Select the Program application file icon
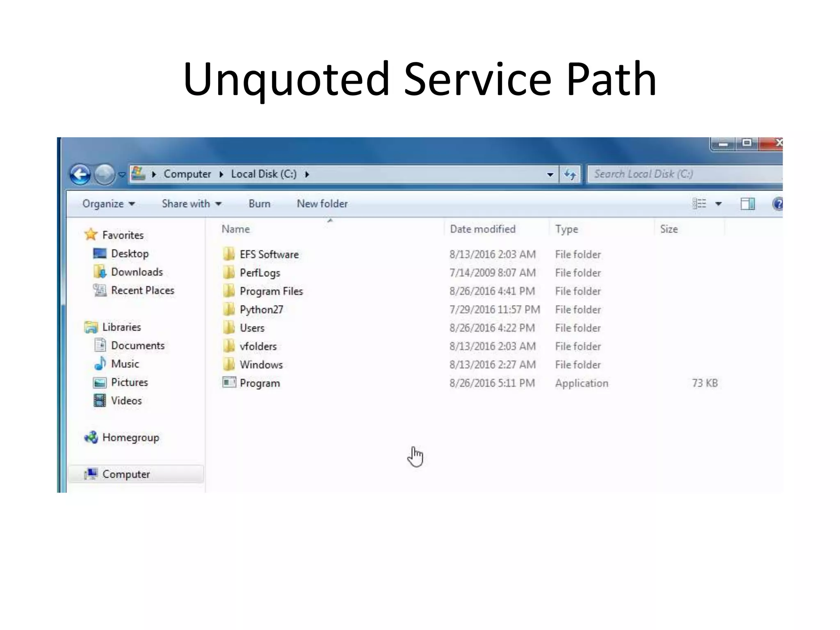This screenshot has height=630, width=840. [229, 382]
